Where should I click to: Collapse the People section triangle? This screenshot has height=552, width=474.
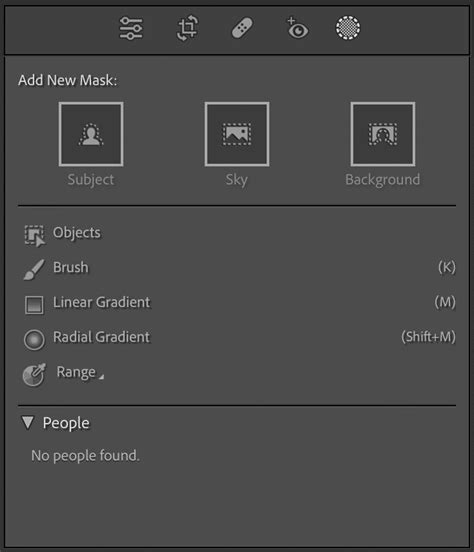[27, 423]
